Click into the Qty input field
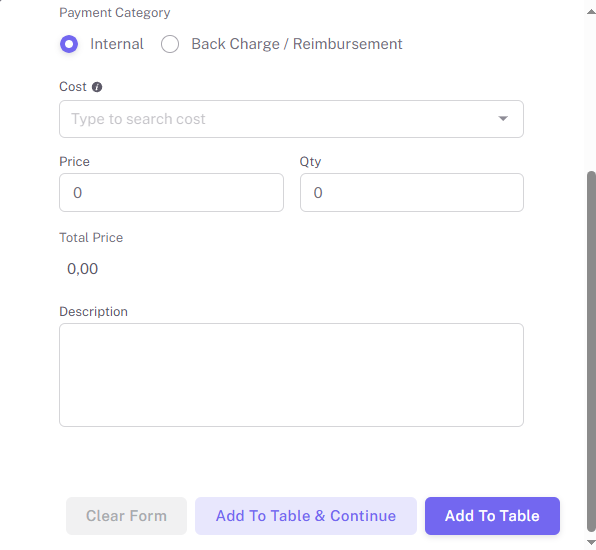 coord(412,193)
